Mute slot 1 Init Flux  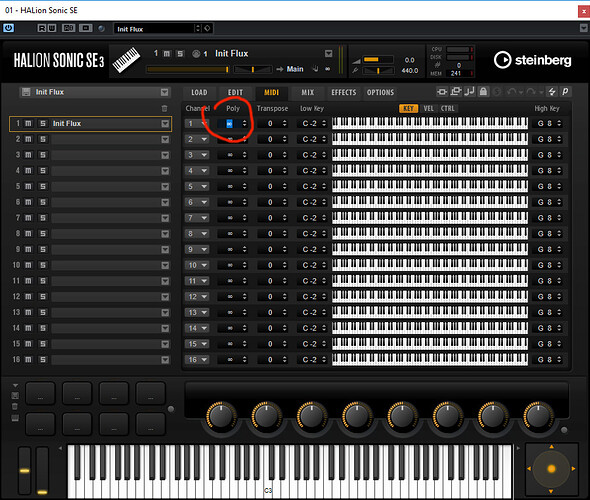pyautogui.click(x=29, y=123)
